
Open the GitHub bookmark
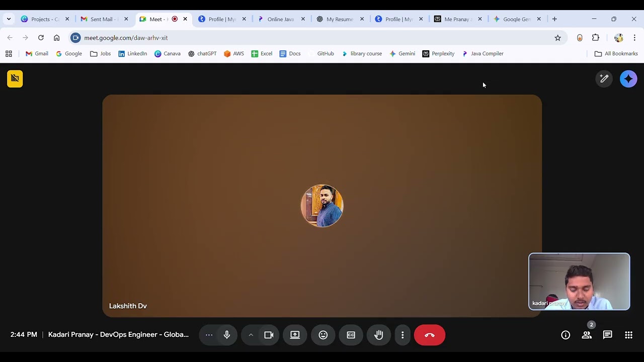pos(321,54)
